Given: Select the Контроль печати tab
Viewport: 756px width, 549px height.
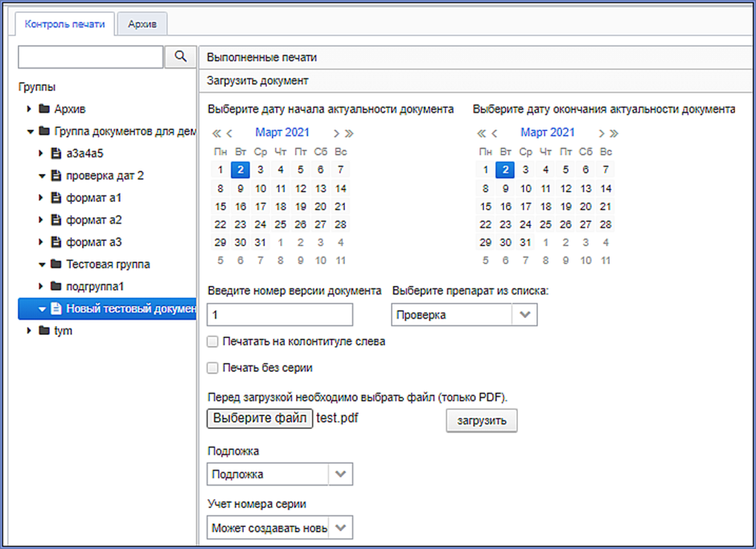Looking at the screenshot, I should (64, 24).
